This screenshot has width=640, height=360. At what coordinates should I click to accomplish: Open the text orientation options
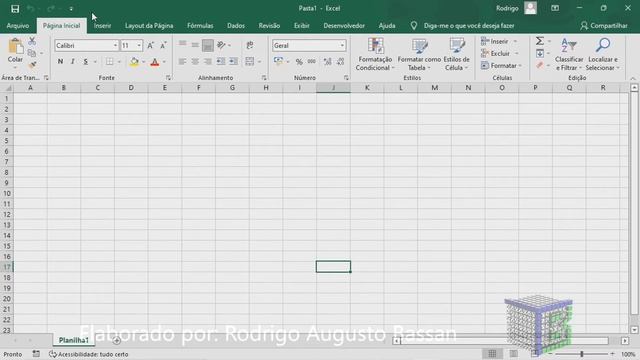(x=221, y=45)
